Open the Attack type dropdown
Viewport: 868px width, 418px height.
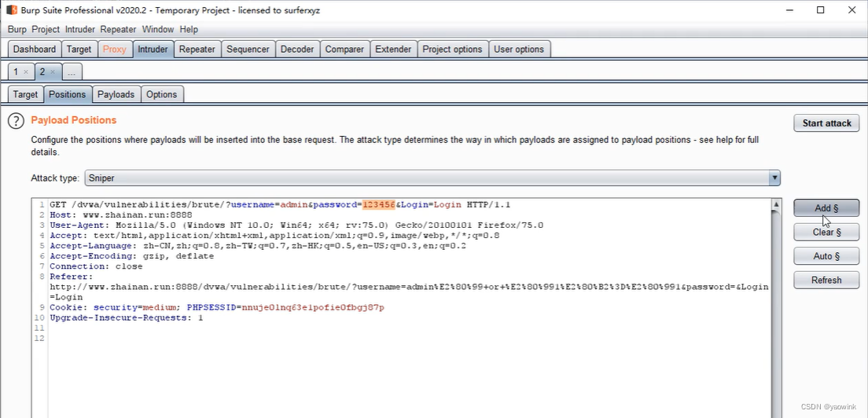click(x=432, y=178)
